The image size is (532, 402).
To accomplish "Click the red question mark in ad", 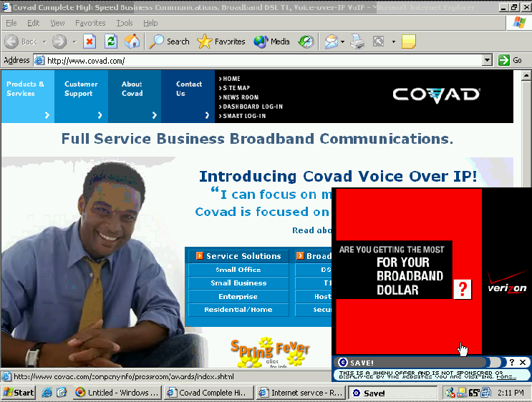I will click(x=463, y=289).
